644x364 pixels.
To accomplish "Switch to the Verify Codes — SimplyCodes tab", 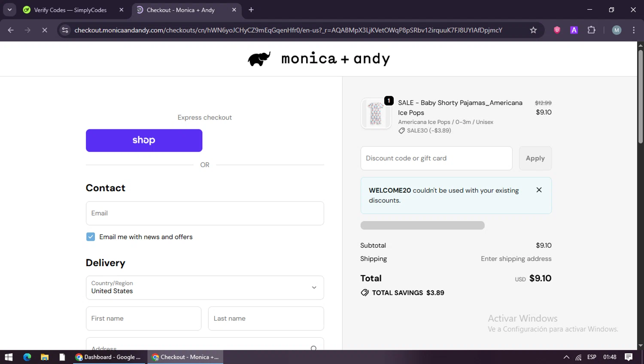I will [x=70, y=10].
